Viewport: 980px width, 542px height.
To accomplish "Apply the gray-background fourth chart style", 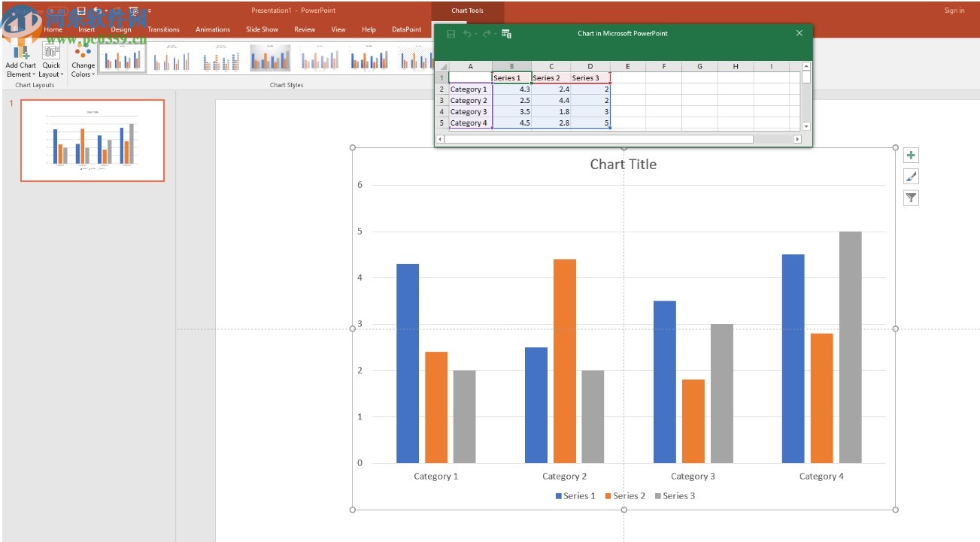I will coord(270,58).
